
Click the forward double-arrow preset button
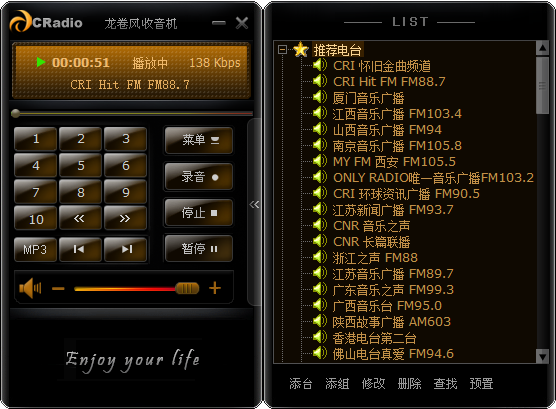[125, 218]
